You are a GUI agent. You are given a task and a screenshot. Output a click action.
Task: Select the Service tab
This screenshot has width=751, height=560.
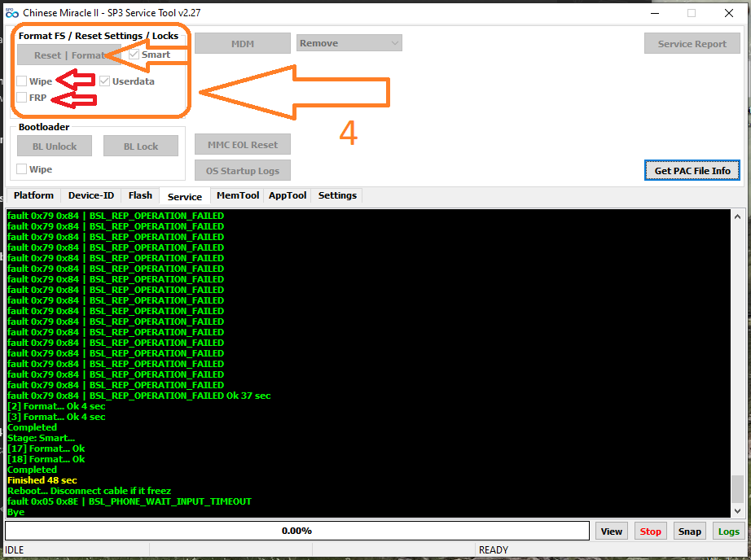click(x=184, y=196)
